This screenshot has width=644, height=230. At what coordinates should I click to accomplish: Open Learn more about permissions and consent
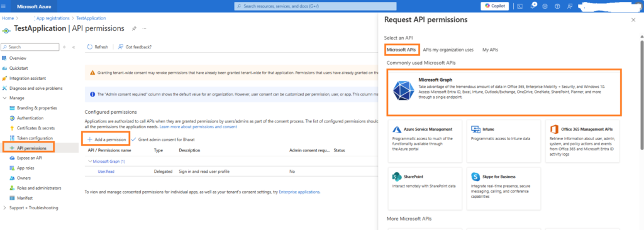[x=198, y=127]
